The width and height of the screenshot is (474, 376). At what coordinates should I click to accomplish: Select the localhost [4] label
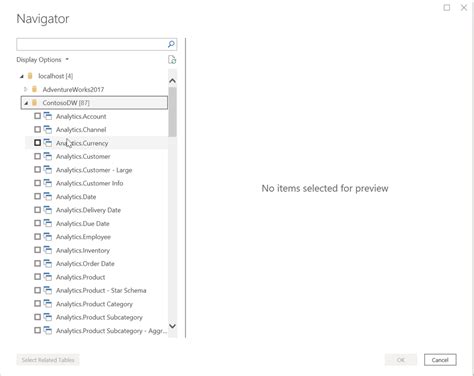56,76
